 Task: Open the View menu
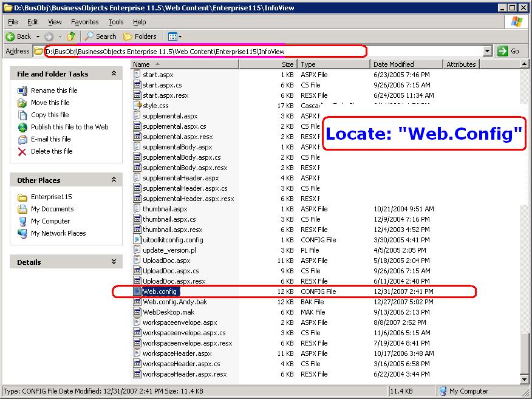[x=55, y=22]
